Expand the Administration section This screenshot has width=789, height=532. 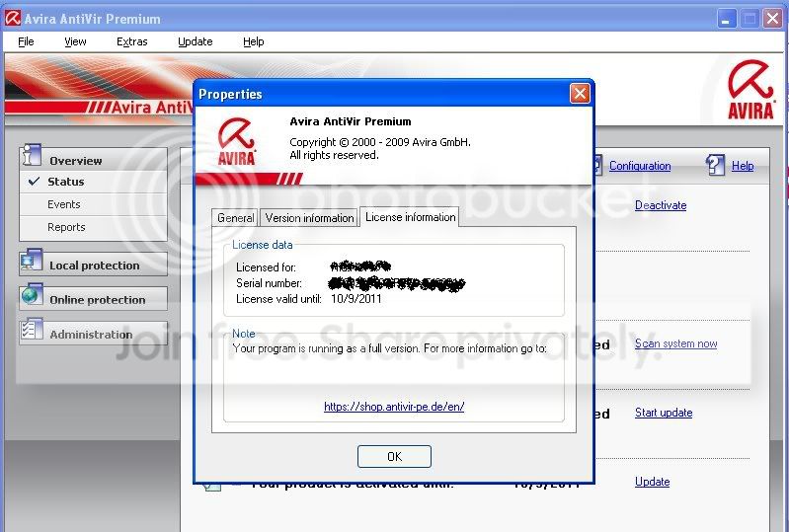[x=93, y=334]
